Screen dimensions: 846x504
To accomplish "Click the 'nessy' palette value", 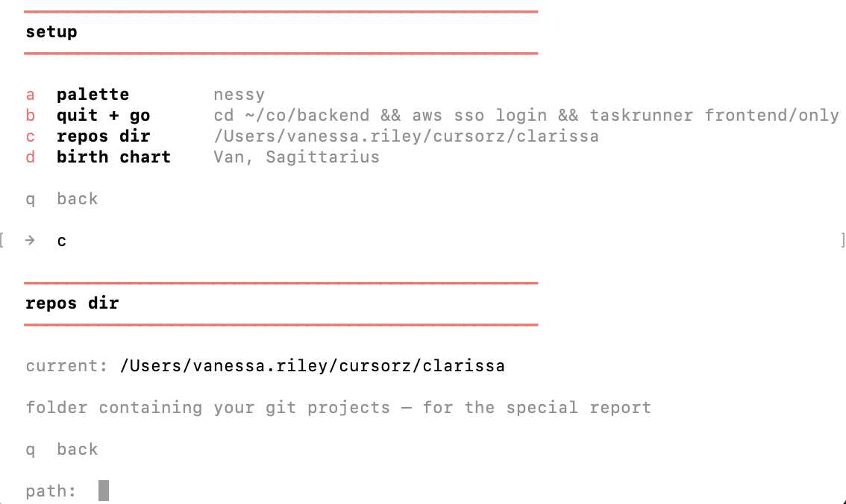I will (239, 95).
